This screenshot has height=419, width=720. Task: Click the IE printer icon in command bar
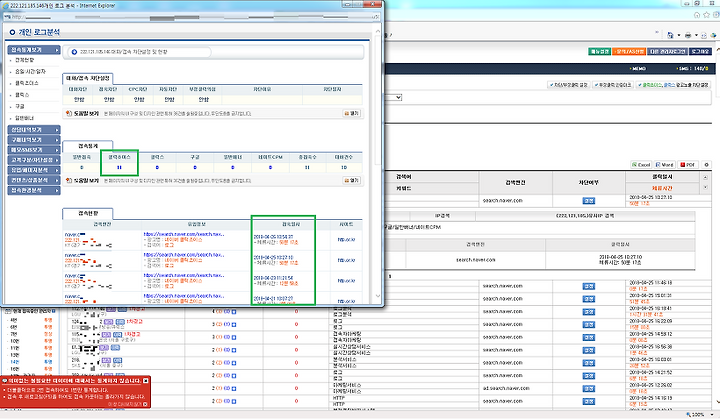coord(688,35)
